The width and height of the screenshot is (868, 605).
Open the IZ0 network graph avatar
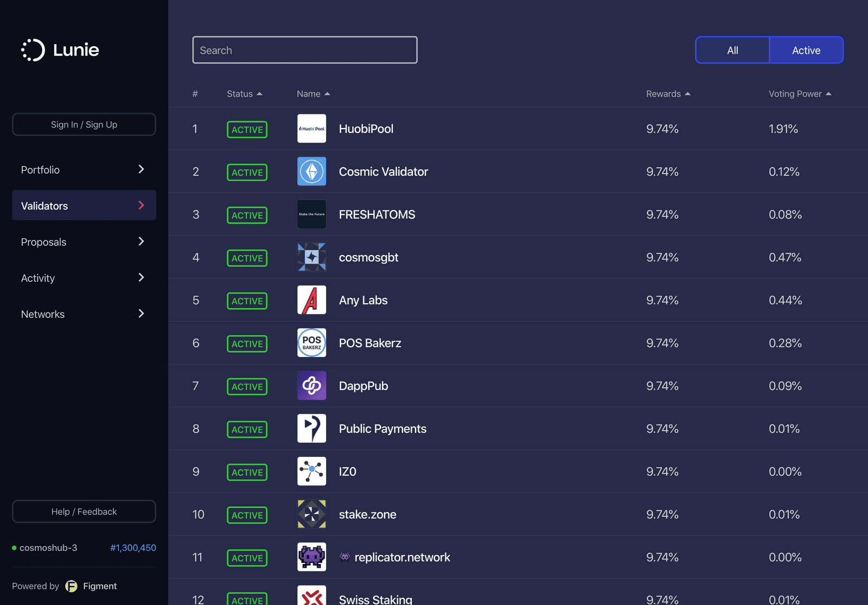tap(311, 472)
